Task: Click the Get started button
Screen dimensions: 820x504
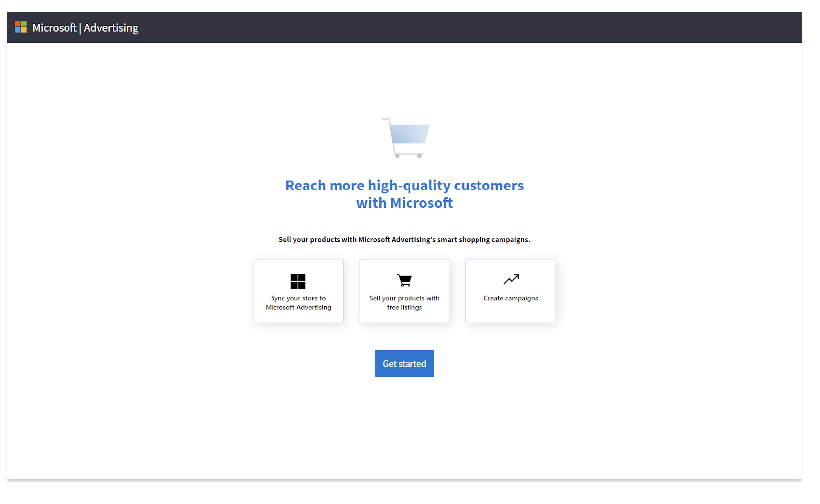Action: [405, 364]
